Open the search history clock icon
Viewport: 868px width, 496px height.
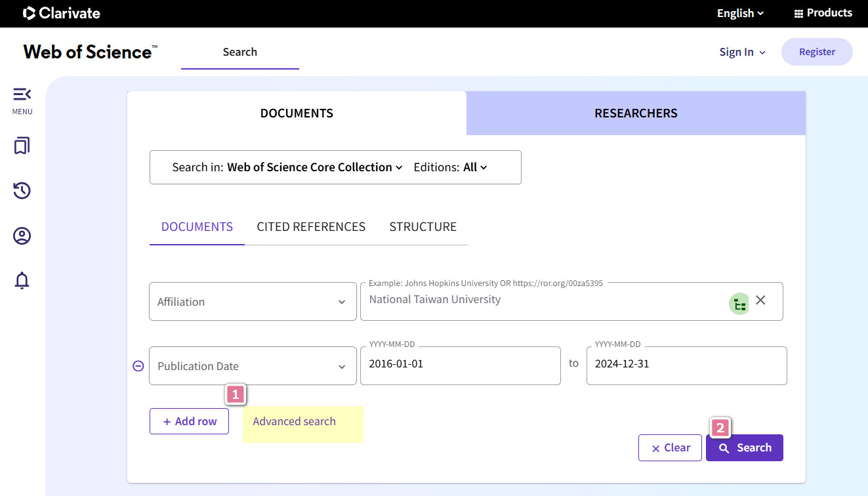22,191
